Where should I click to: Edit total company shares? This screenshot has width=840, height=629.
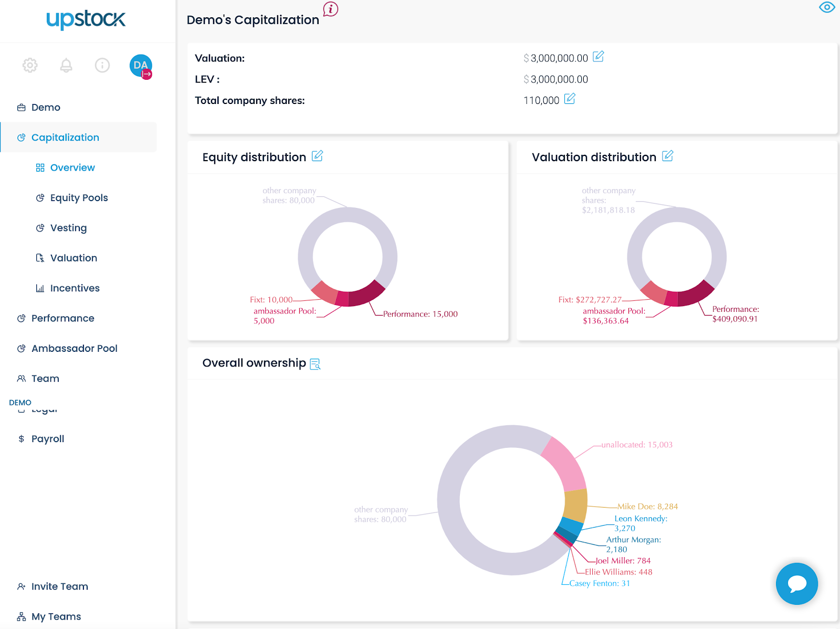[570, 99]
